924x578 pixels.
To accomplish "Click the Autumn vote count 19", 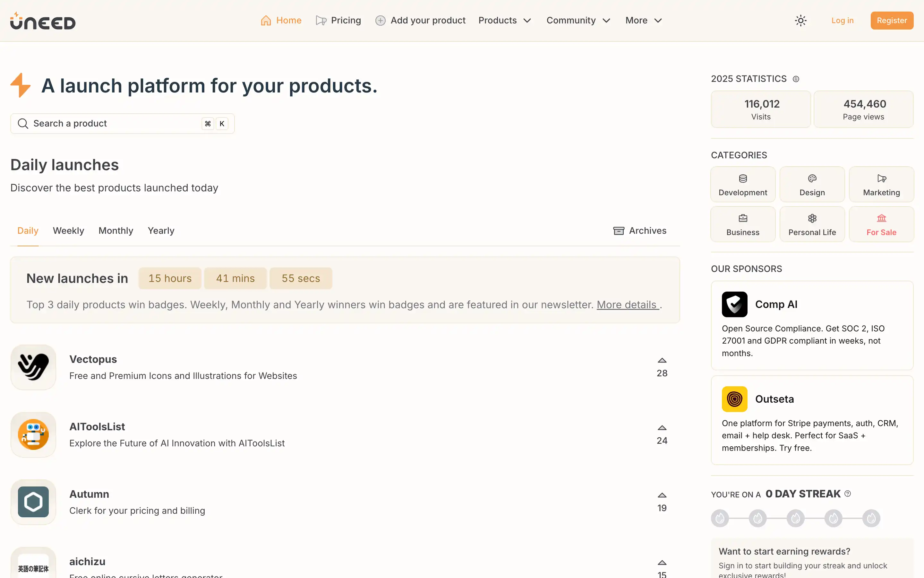I will click(x=662, y=508).
